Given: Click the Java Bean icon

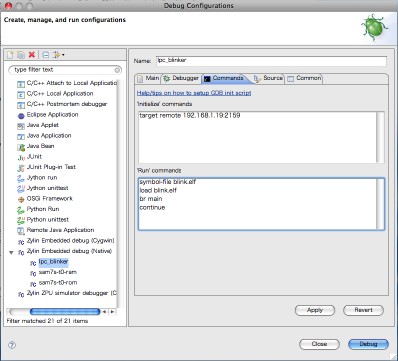Looking at the screenshot, I should [21, 147].
